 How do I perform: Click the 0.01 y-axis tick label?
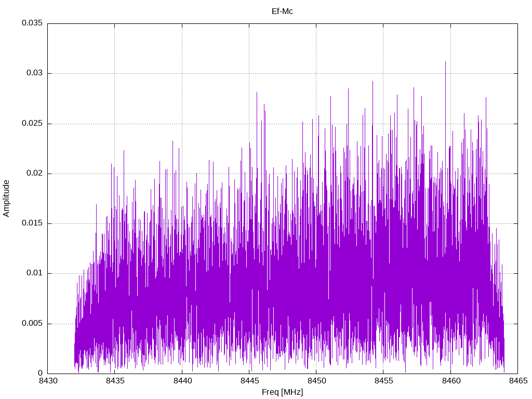click(35, 273)
